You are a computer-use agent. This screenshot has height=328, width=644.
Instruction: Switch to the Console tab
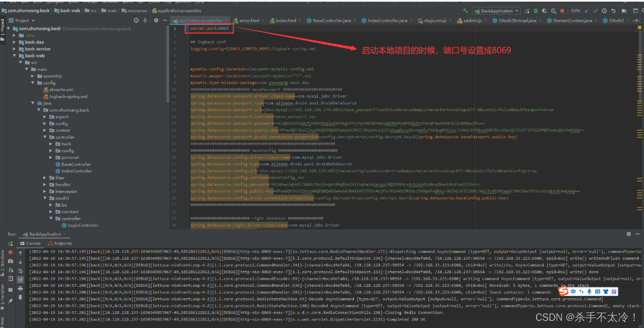(x=30, y=243)
